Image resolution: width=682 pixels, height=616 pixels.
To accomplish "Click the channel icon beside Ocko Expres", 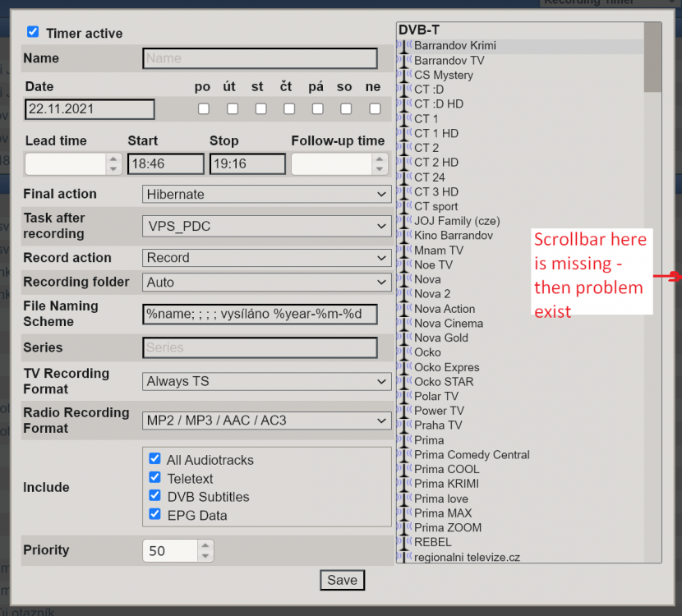I will point(403,367).
